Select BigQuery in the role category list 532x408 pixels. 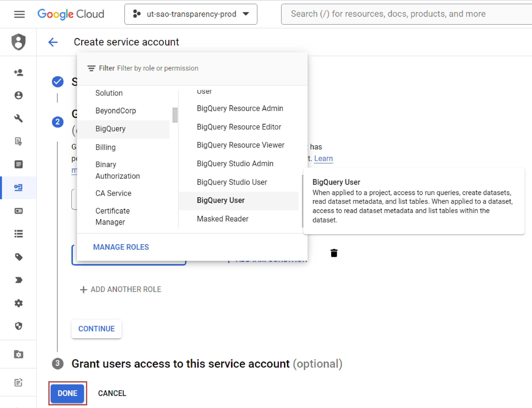[x=111, y=129]
